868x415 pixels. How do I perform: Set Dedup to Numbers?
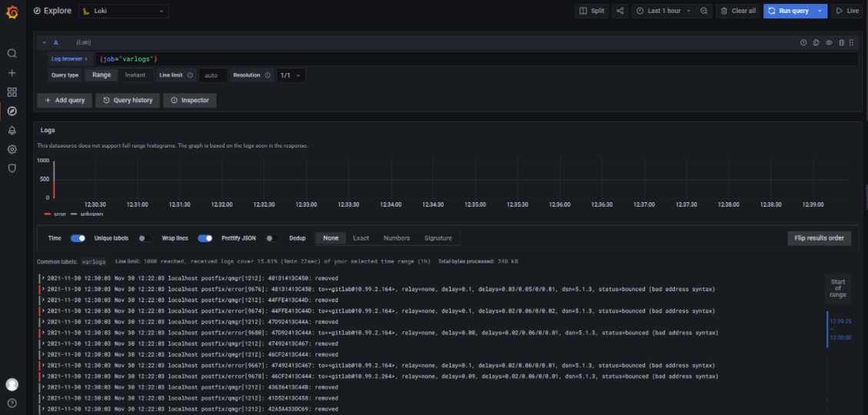pos(397,238)
